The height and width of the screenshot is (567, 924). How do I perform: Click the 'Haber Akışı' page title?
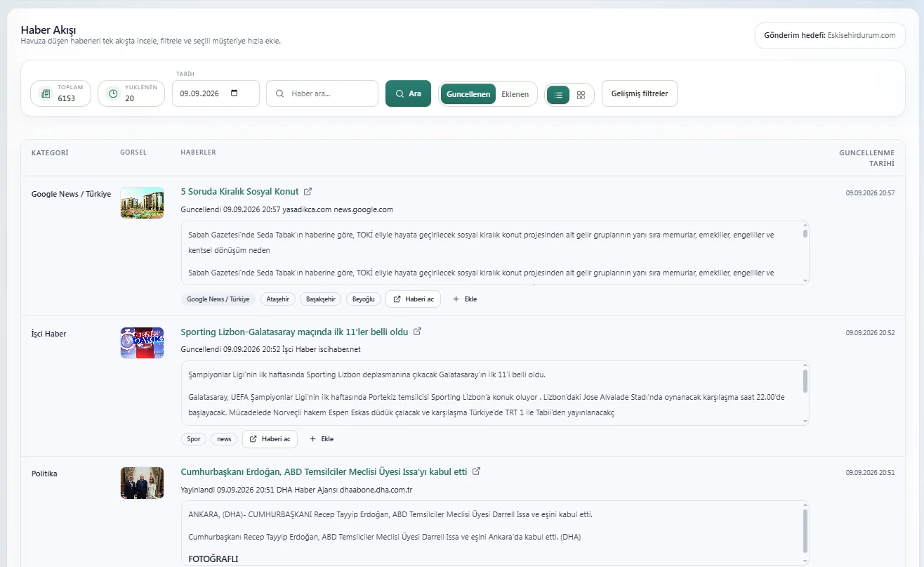(48, 30)
